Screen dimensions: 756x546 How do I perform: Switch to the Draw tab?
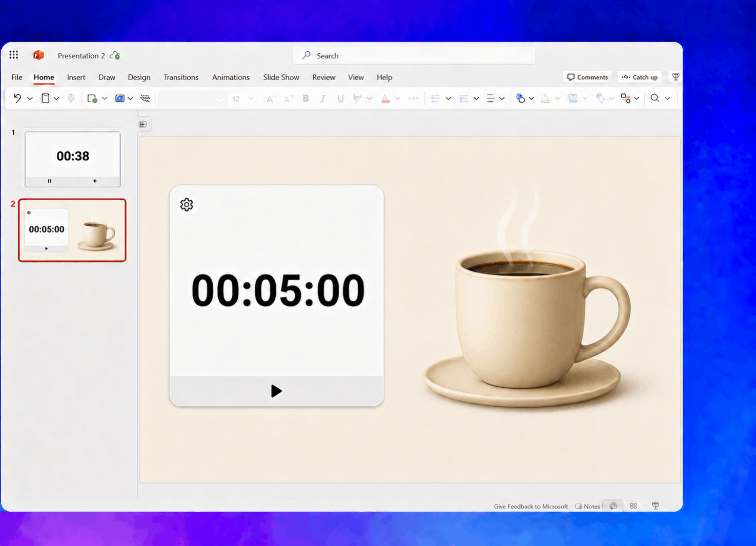(107, 77)
